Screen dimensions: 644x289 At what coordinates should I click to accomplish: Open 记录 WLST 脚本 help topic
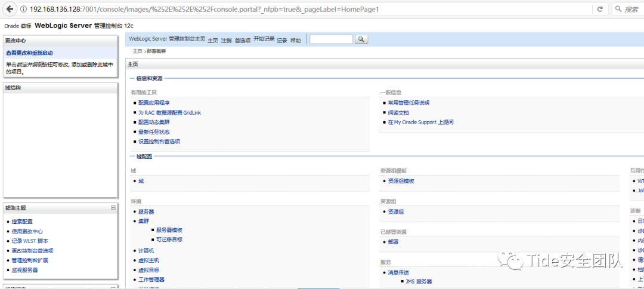(x=30, y=241)
